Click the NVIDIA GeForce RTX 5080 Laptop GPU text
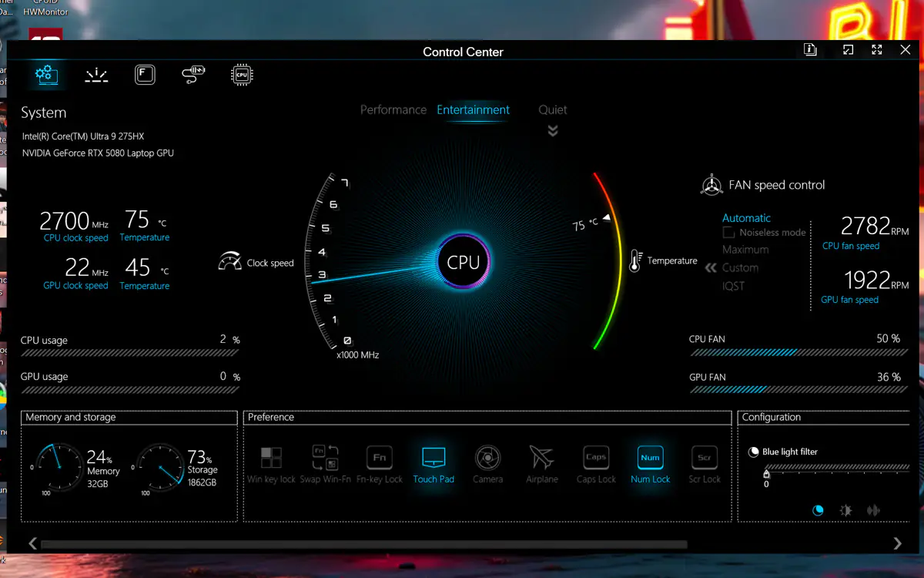Viewport: 924px width, 578px height. [x=99, y=153]
